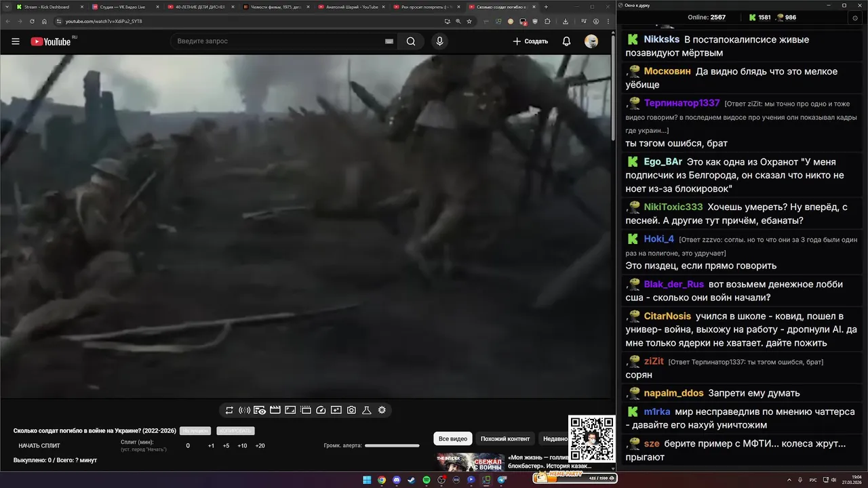Click the video player frame
This screenshot has height=488, width=868.
tap(305, 226)
